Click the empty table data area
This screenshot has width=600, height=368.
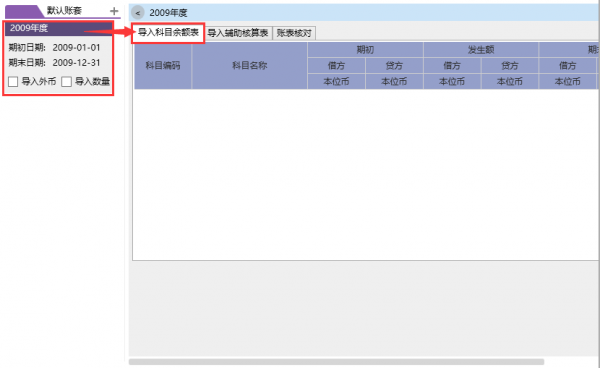pos(365,175)
